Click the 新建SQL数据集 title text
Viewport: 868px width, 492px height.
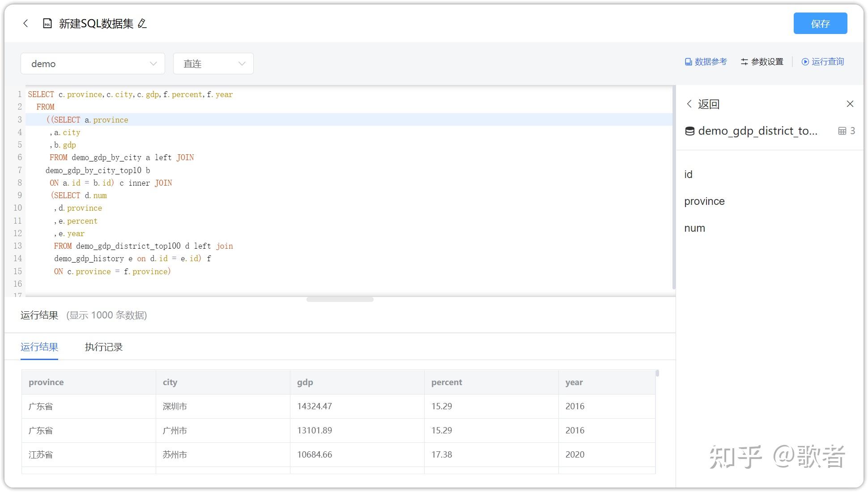pyautogui.click(x=96, y=24)
